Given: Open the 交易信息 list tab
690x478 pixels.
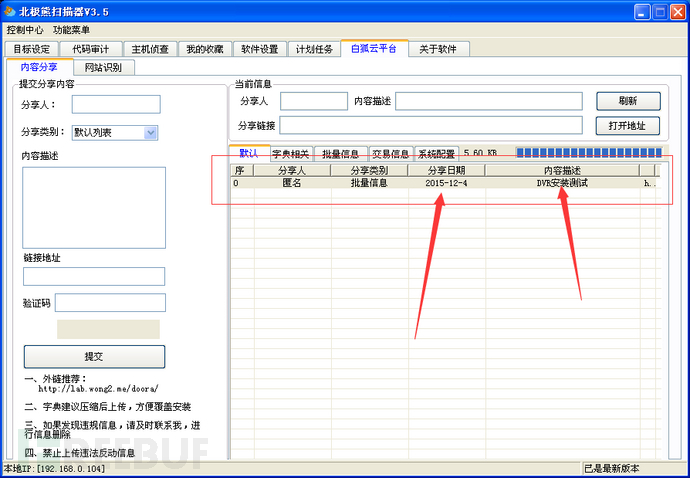Looking at the screenshot, I should 390,154.
